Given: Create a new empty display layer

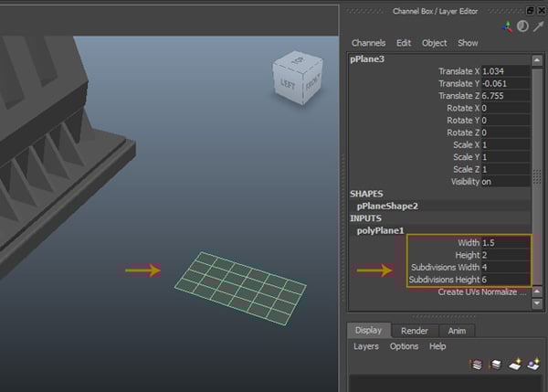Looking at the screenshot, I should 514,365.
